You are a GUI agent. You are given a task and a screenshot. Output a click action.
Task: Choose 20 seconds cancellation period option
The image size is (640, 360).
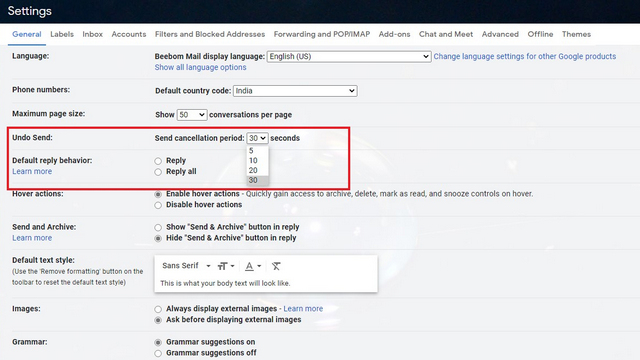[x=257, y=170]
